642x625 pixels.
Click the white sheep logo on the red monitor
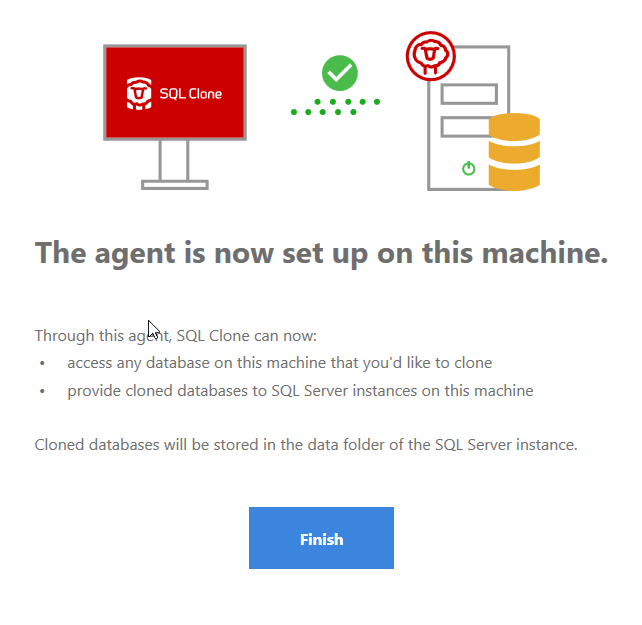point(139,93)
